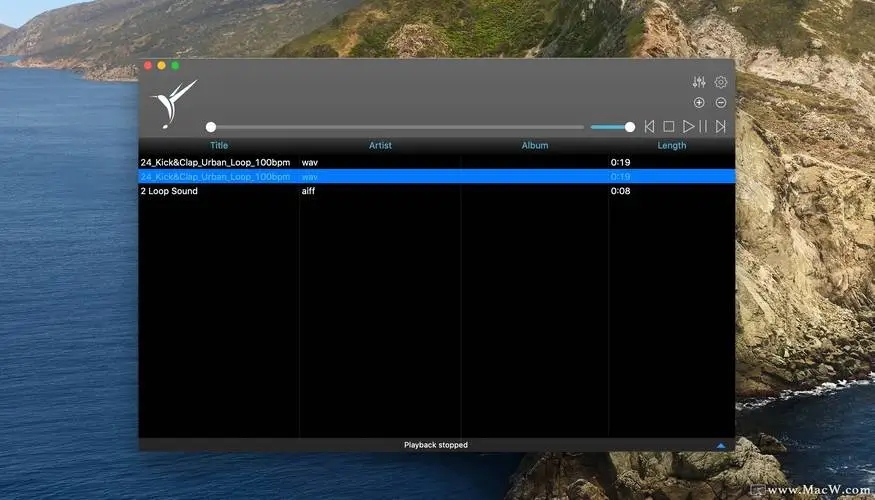875x500 pixels.
Task: Remove a track with the minus icon
Action: 720,103
